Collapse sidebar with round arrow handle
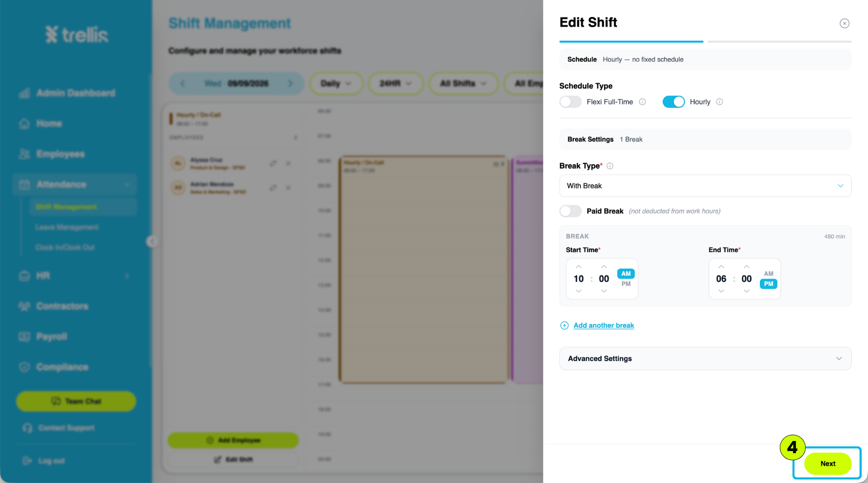This screenshot has width=868, height=483. pyautogui.click(x=151, y=241)
